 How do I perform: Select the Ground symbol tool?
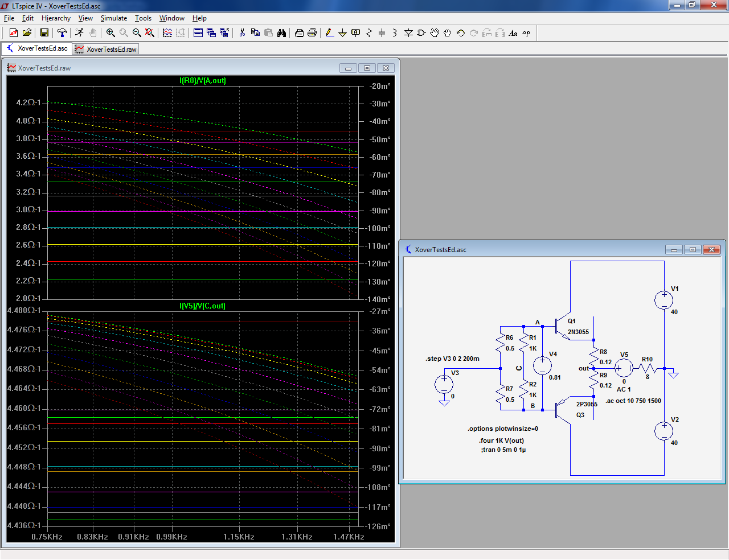[343, 33]
